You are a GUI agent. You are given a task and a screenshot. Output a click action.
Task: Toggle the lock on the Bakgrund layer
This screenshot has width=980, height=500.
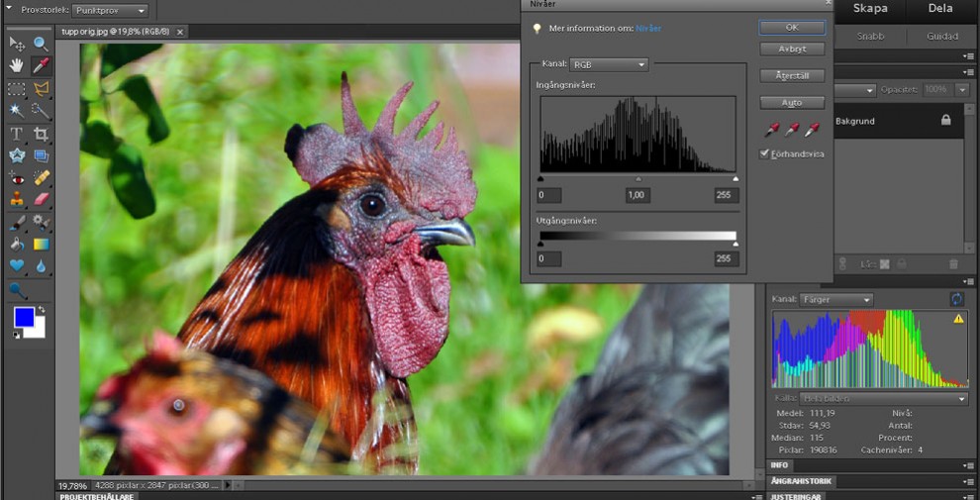[x=945, y=120]
